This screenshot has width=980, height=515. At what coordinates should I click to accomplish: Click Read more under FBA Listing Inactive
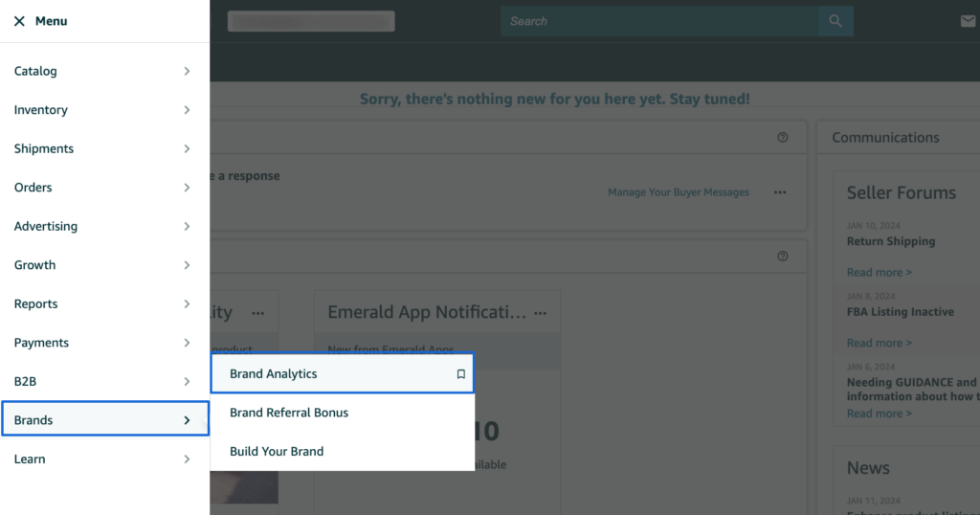tap(879, 343)
